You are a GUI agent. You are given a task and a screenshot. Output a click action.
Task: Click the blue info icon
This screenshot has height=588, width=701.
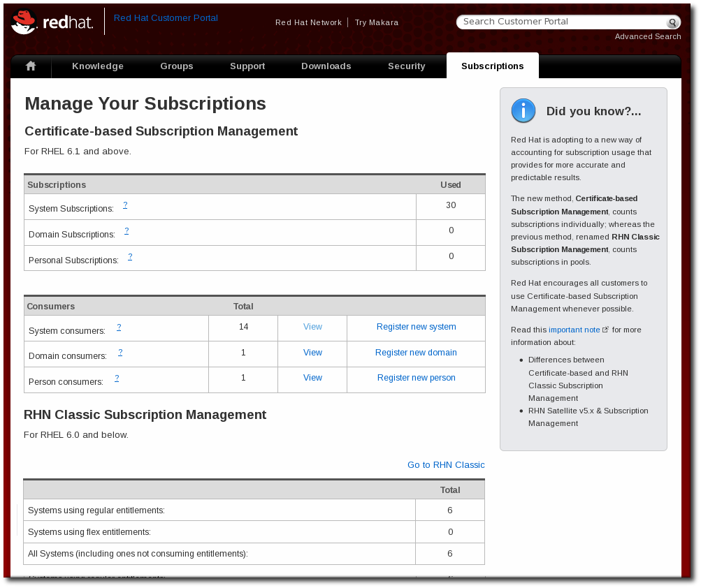pyautogui.click(x=523, y=110)
